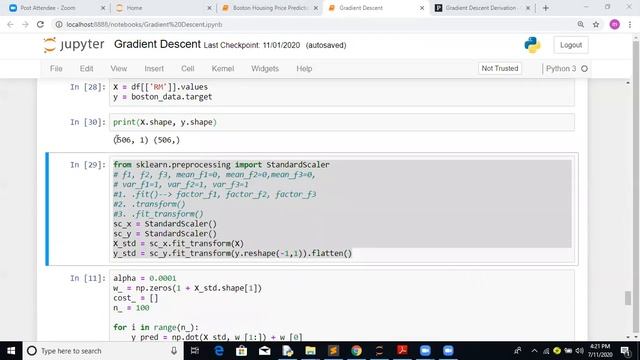The width and height of the screenshot is (640, 360).
Task: Open the Kernel menu
Action: pyautogui.click(x=223, y=69)
